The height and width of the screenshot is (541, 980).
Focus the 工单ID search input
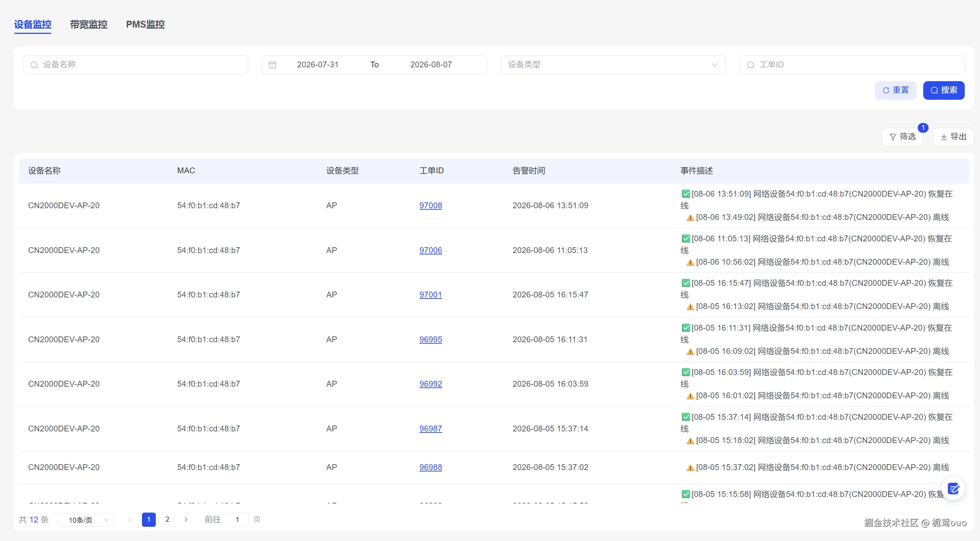click(x=852, y=65)
